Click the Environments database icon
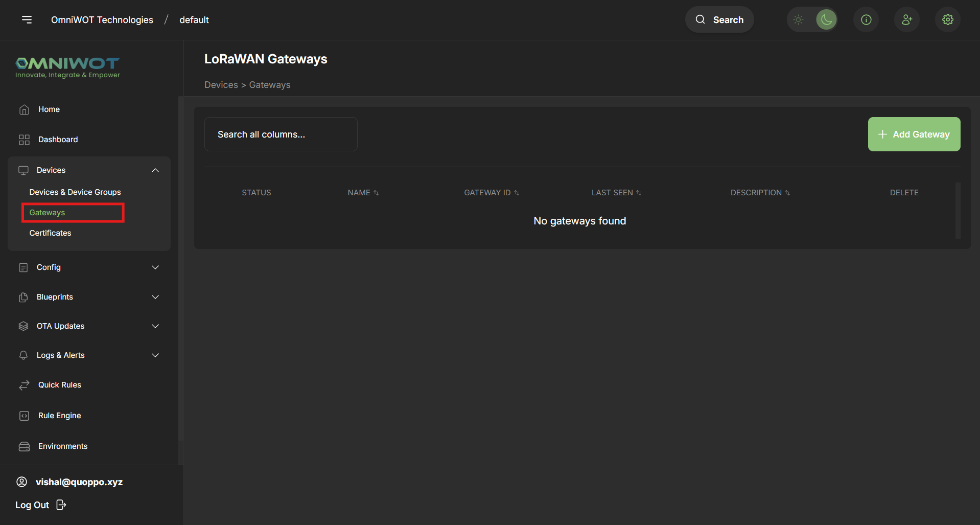The height and width of the screenshot is (525, 980). click(x=24, y=446)
